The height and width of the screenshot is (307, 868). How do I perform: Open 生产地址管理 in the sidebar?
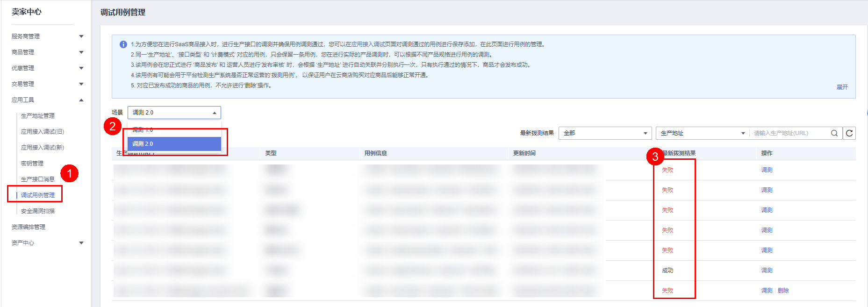(x=38, y=116)
